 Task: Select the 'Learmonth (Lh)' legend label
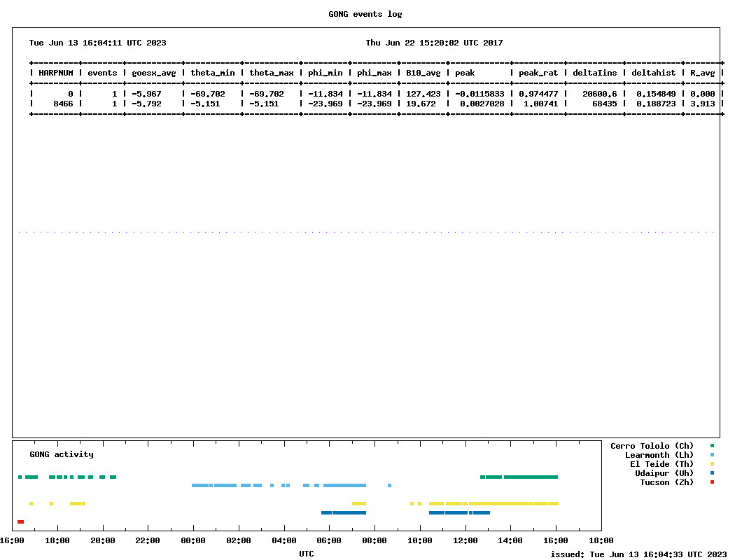click(x=659, y=455)
